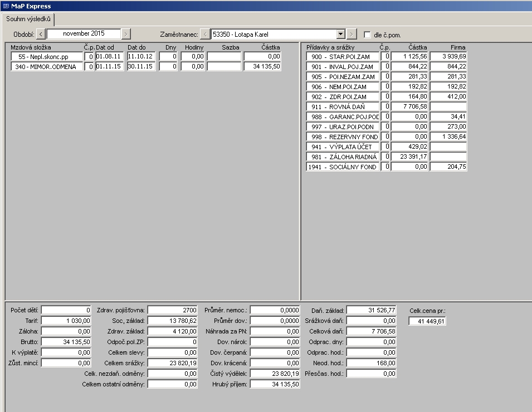Select the '901 - INVAL.POJ.ZAM' deduction row
Image resolution: width=532 pixels, height=412 pixels.
pyautogui.click(x=343, y=67)
